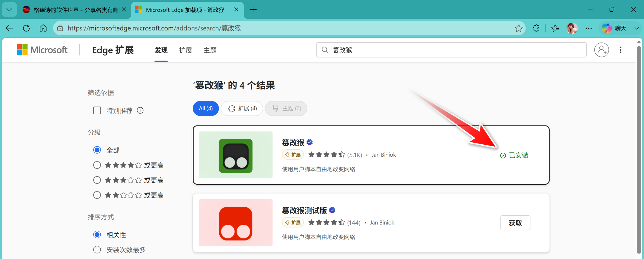Enable the 特别推荐 checkbox
The height and width of the screenshot is (259, 644).
click(97, 110)
